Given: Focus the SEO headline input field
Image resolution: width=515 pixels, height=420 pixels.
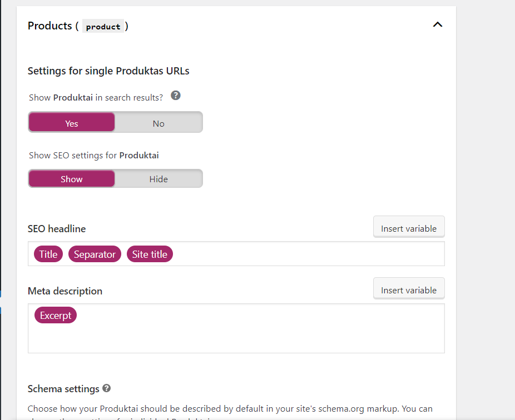Looking at the screenshot, I should [x=306, y=254].
